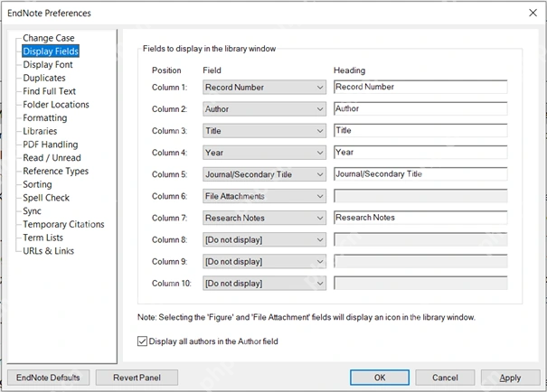Image resolution: width=547 pixels, height=392 pixels.
Task: Click the EndNote Defaults button
Action: tap(48, 378)
